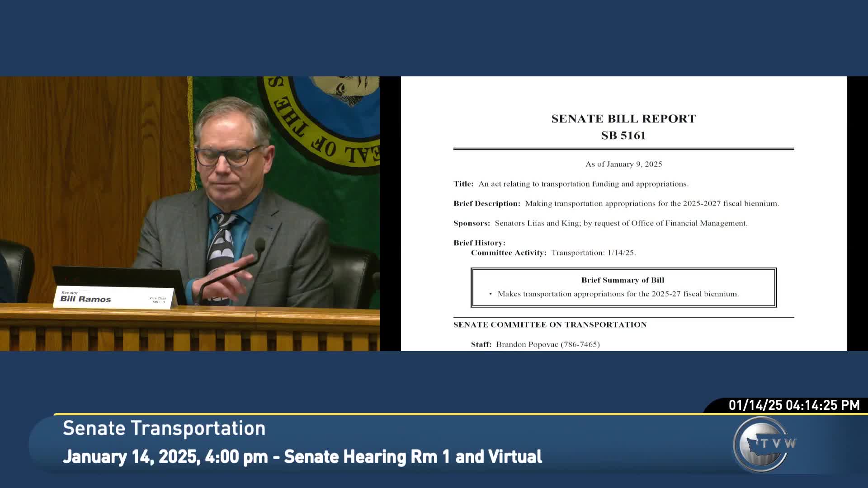868x488 pixels.
Task: Click the Committee Activity line
Action: tap(553, 253)
